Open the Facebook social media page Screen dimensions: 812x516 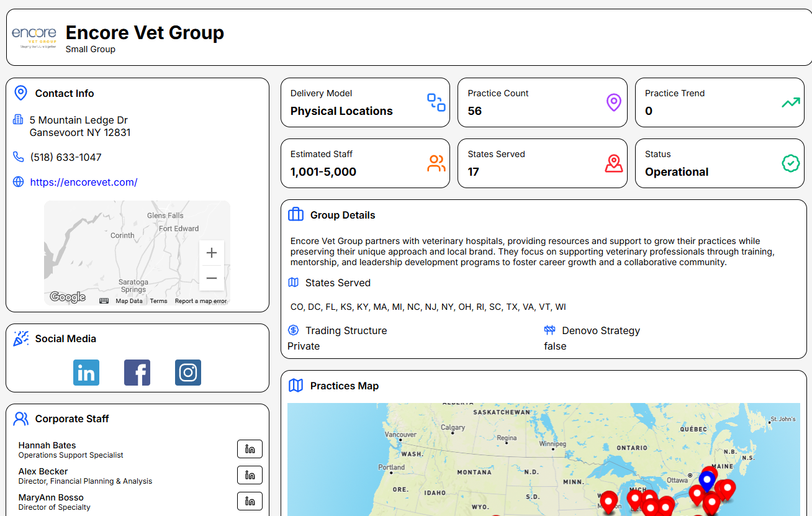(137, 373)
